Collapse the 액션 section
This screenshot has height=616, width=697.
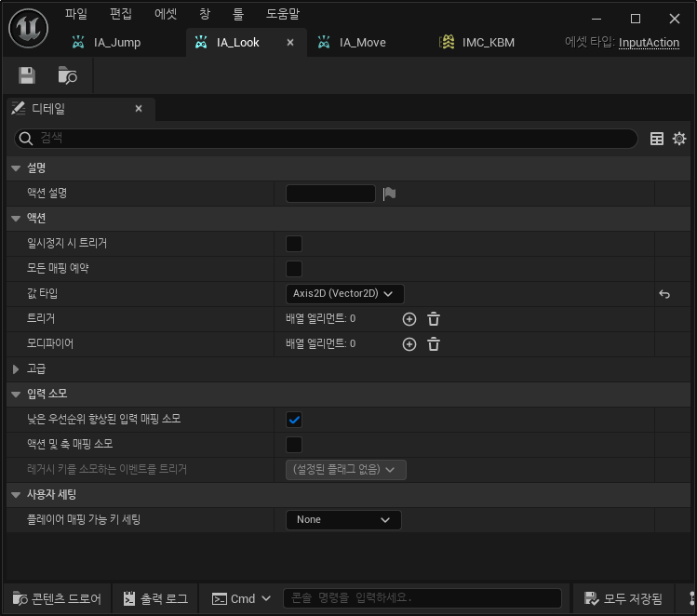coord(16,219)
